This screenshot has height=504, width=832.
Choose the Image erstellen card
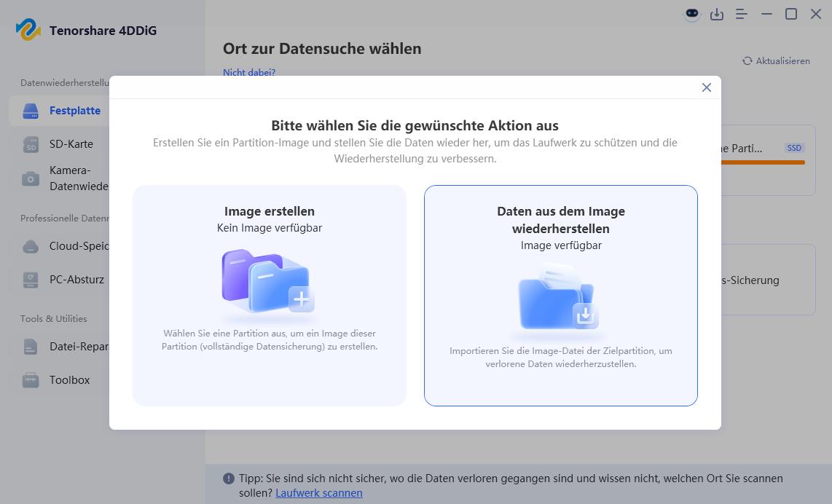(x=269, y=296)
